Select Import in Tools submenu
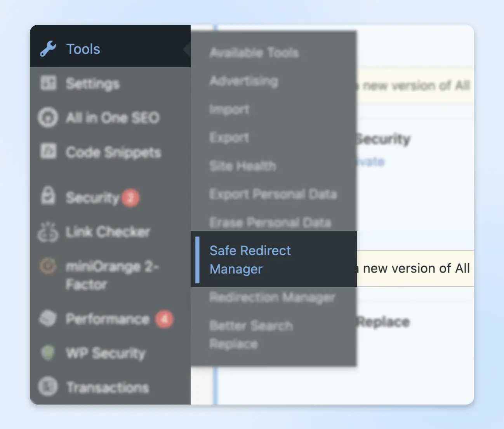 pyautogui.click(x=229, y=109)
